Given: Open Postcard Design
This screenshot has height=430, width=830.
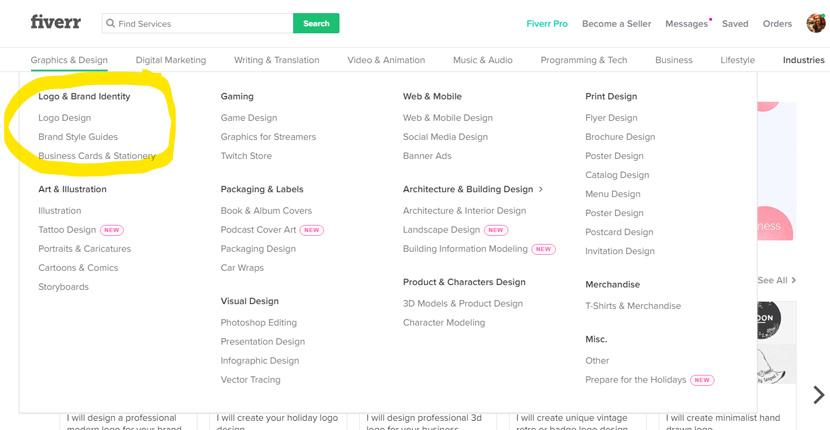Looking at the screenshot, I should [x=619, y=232].
